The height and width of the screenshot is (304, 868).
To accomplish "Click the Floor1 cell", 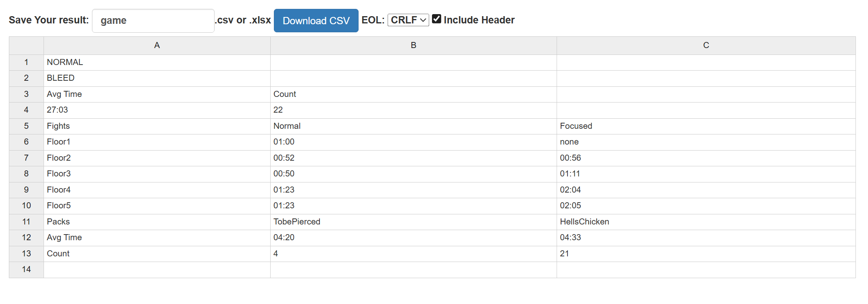I will pyautogui.click(x=157, y=142).
